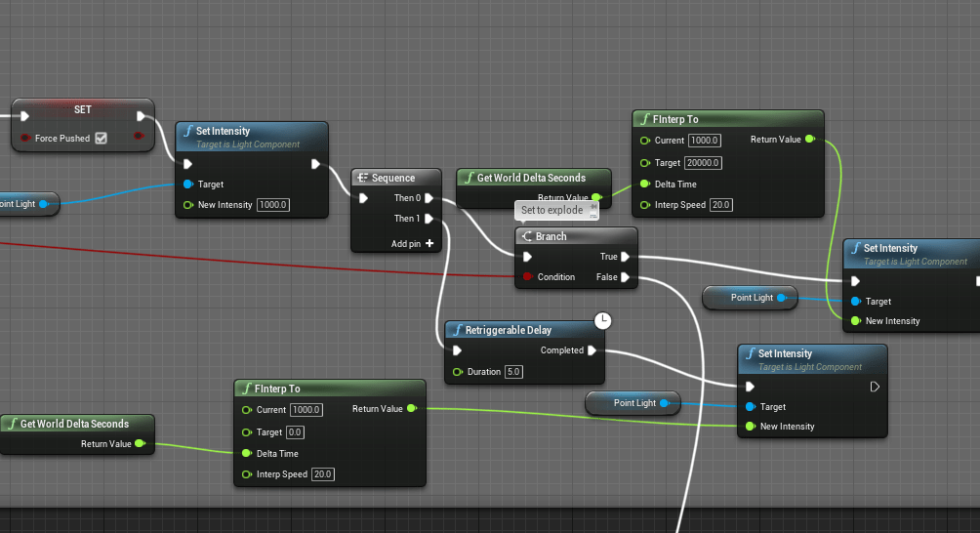The width and height of the screenshot is (980, 533).
Task: Select the Retriggerable Delay node title
Action: pos(508,330)
